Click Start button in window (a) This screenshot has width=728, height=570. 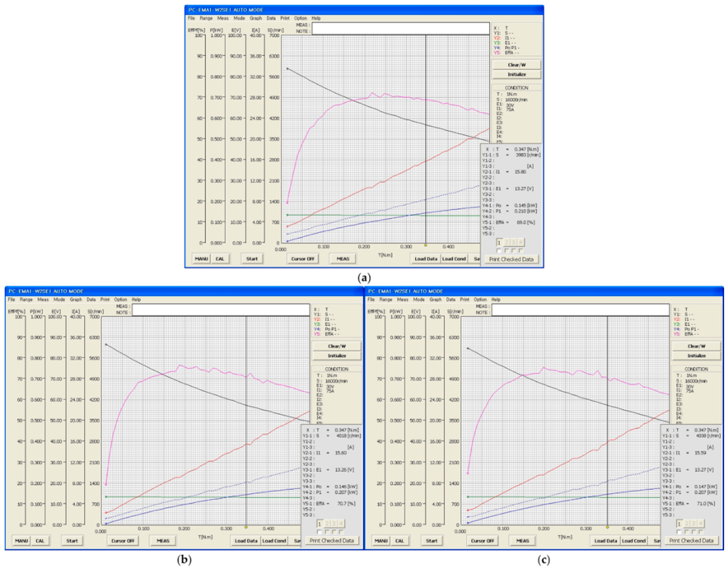click(x=252, y=259)
